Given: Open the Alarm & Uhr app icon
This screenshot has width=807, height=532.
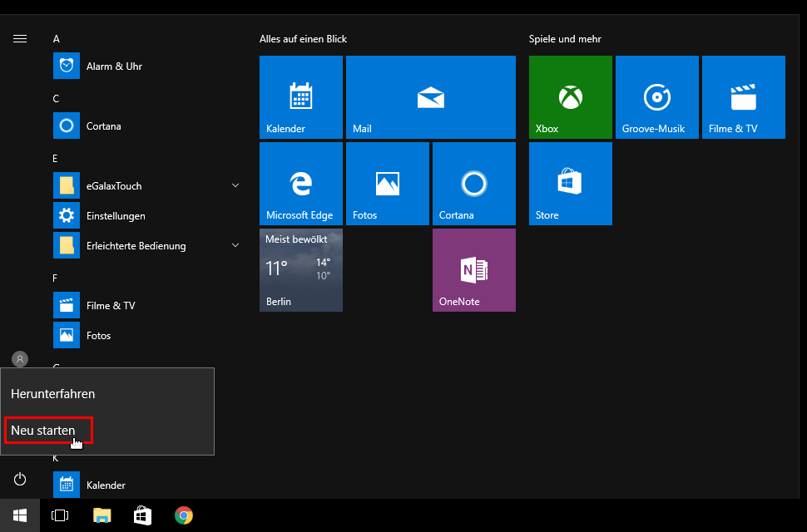Looking at the screenshot, I should point(67,66).
